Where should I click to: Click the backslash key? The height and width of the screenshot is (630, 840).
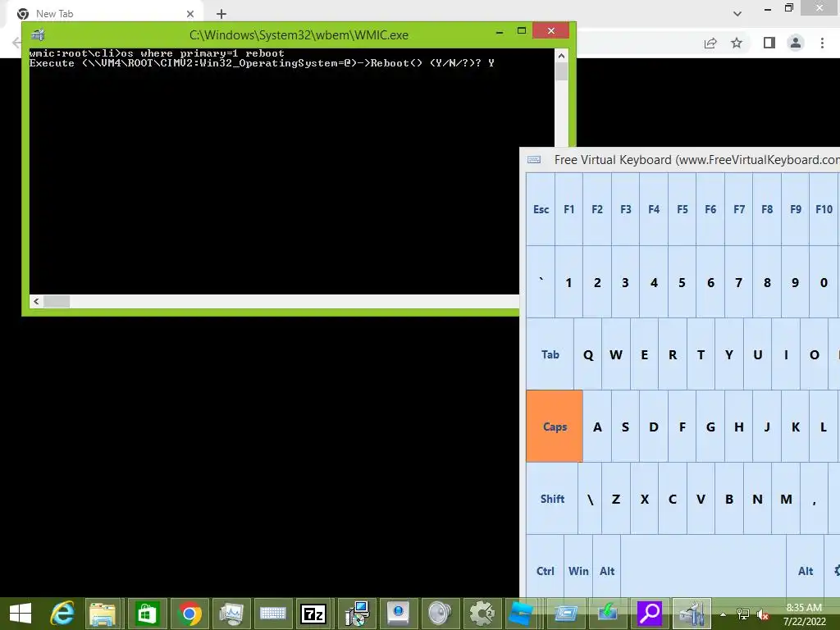coord(590,499)
